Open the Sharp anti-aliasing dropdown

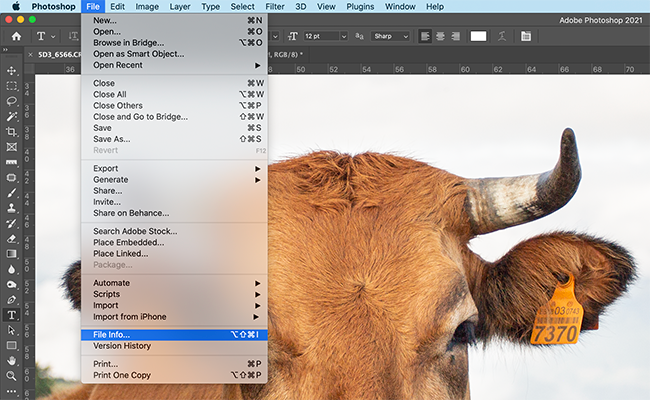(391, 36)
